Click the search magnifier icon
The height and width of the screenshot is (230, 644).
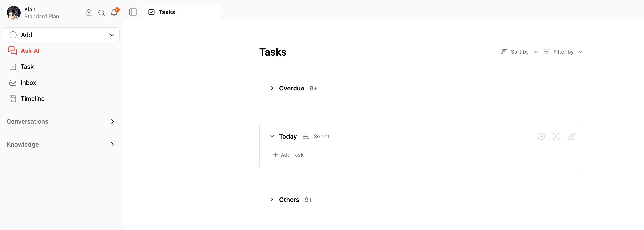click(x=102, y=13)
